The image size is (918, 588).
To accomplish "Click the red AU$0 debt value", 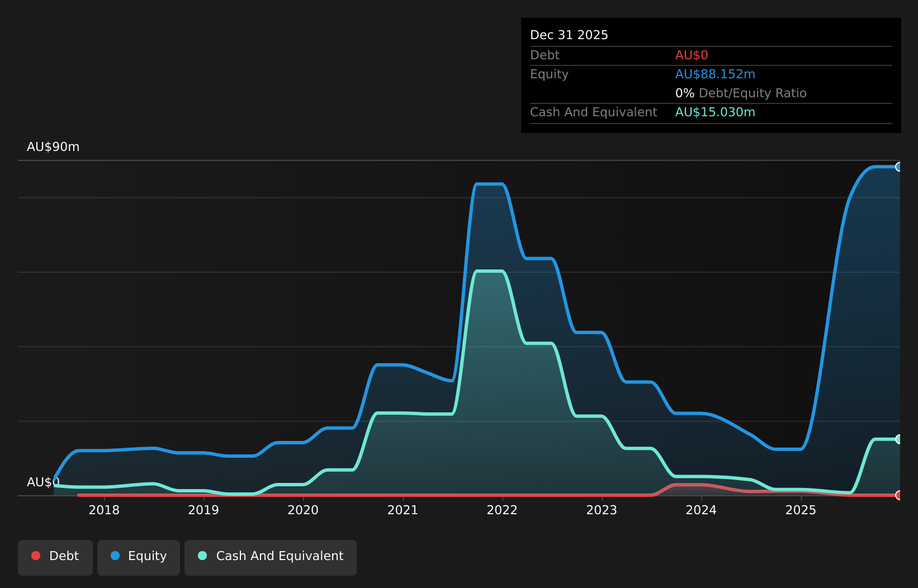I will (x=692, y=55).
